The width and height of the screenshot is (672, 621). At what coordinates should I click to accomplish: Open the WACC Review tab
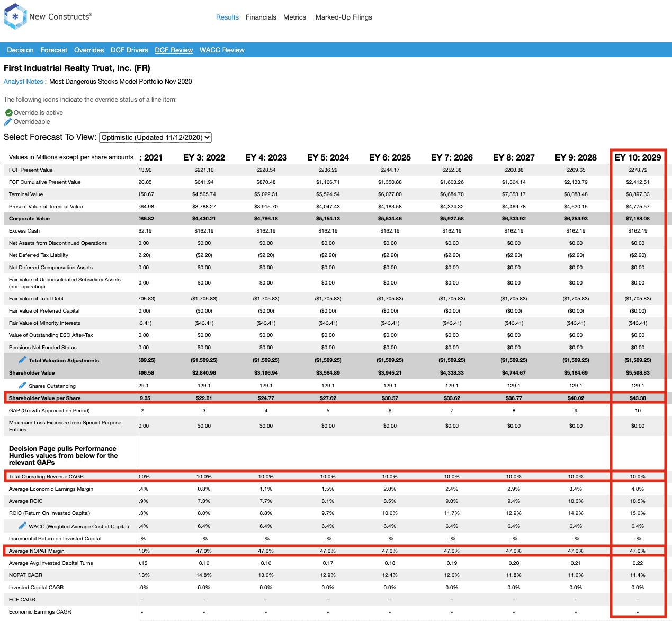pyautogui.click(x=222, y=50)
